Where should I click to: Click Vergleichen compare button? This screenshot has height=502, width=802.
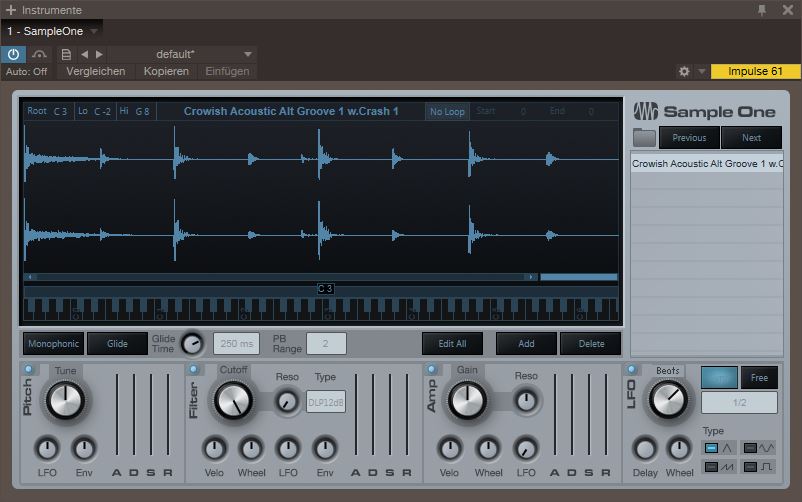96,72
